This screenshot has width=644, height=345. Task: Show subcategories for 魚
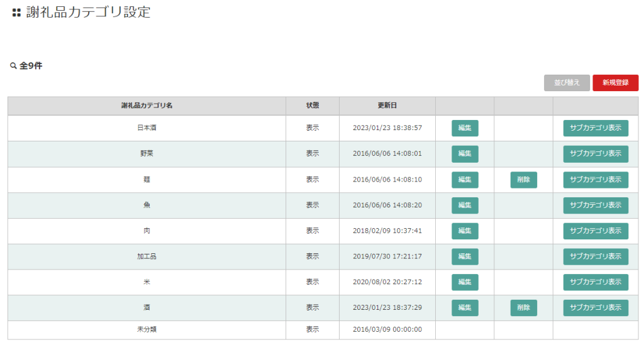click(596, 205)
